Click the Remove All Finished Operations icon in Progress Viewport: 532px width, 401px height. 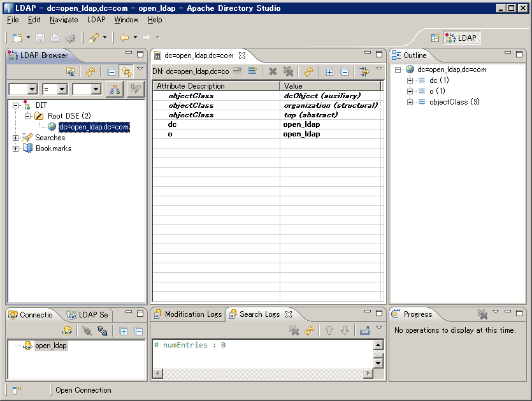point(482,314)
